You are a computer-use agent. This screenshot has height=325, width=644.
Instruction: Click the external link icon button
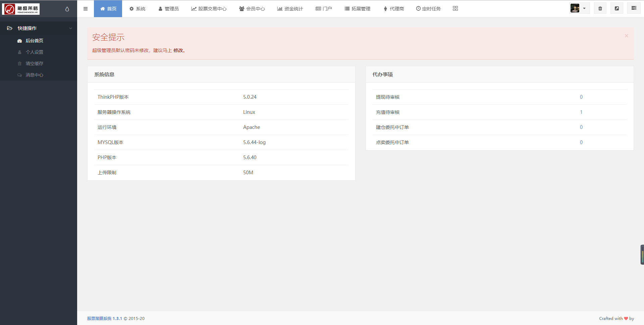[617, 9]
